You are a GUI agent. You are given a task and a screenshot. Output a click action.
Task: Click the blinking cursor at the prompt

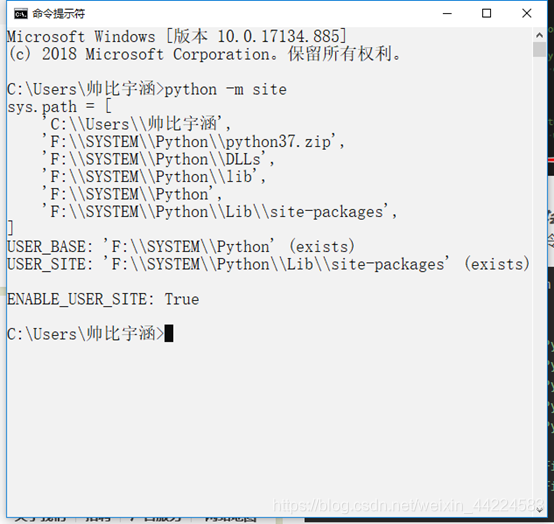(169, 333)
